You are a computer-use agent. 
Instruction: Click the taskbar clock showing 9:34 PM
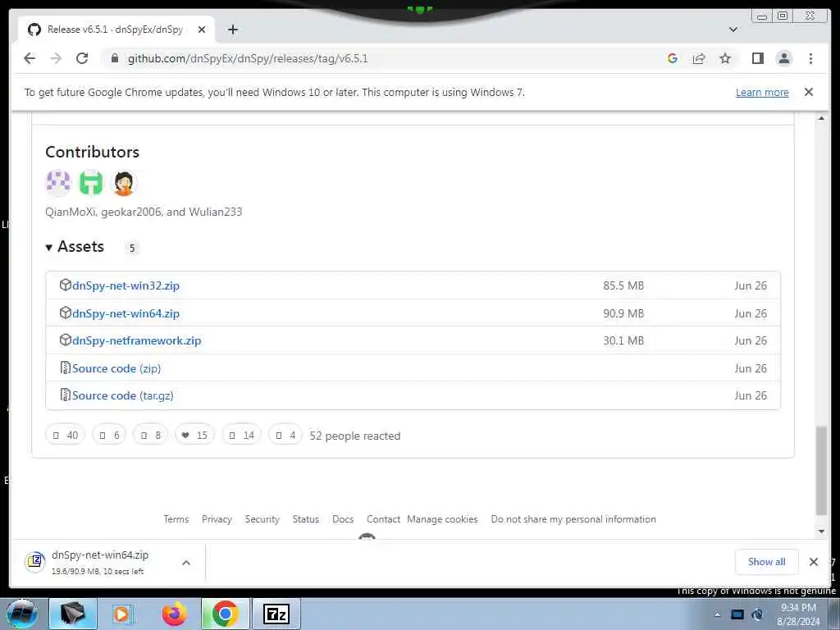click(x=798, y=614)
